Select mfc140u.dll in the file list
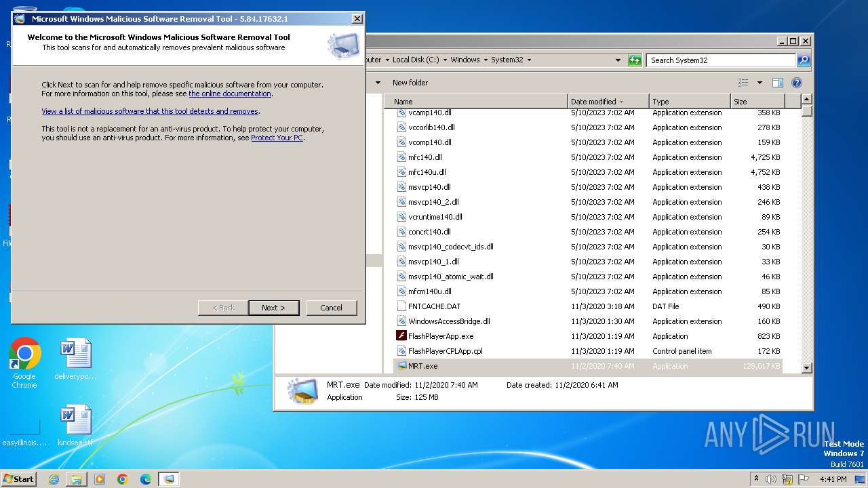 tap(427, 172)
